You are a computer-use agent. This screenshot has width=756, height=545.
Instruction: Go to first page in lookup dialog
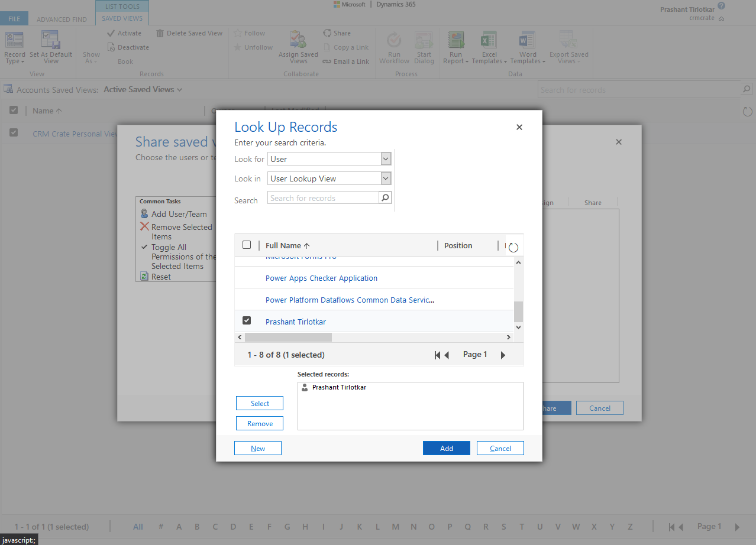pyautogui.click(x=437, y=355)
